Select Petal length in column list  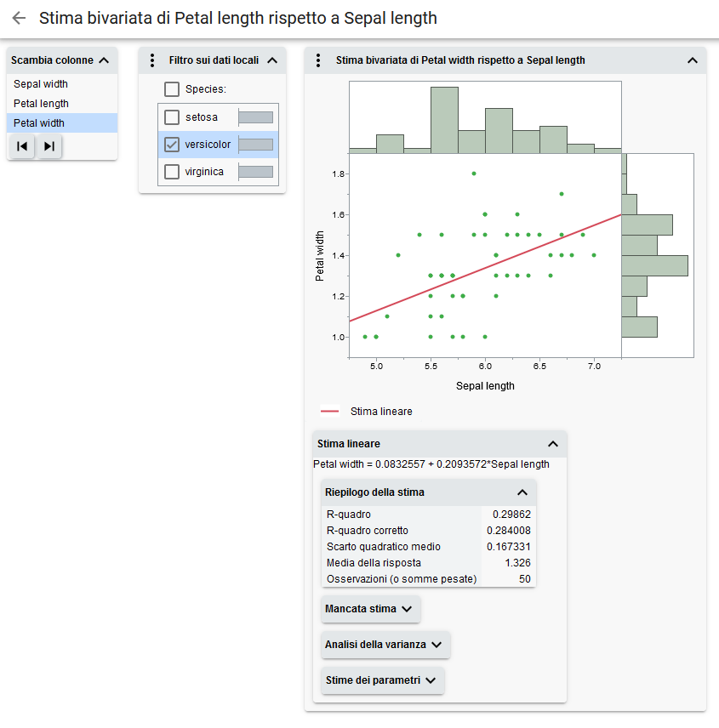[x=42, y=104]
